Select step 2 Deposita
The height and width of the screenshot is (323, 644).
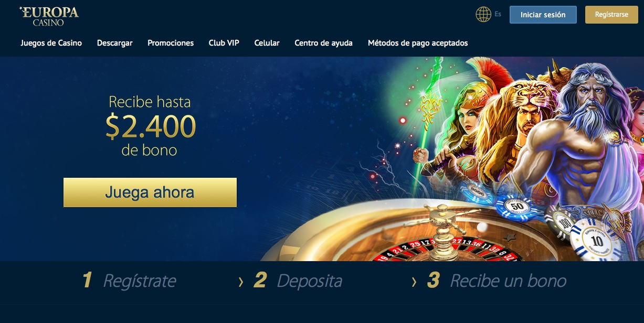tap(298, 281)
